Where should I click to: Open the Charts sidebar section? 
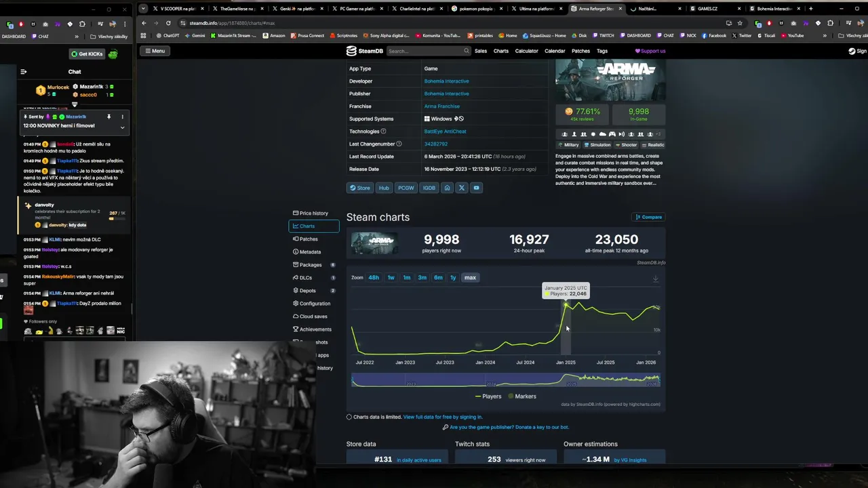coord(313,226)
